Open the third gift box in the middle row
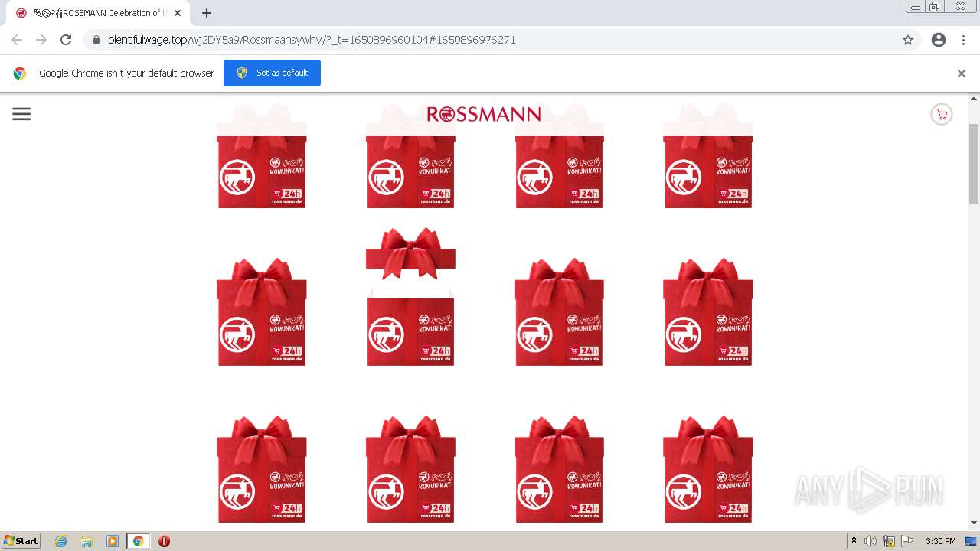This screenshot has height=551, width=980. click(559, 312)
